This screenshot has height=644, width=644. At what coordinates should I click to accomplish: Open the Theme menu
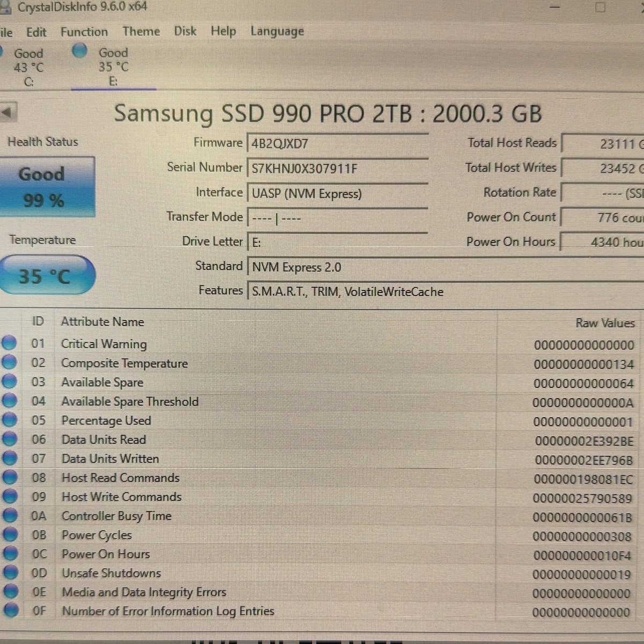click(141, 31)
